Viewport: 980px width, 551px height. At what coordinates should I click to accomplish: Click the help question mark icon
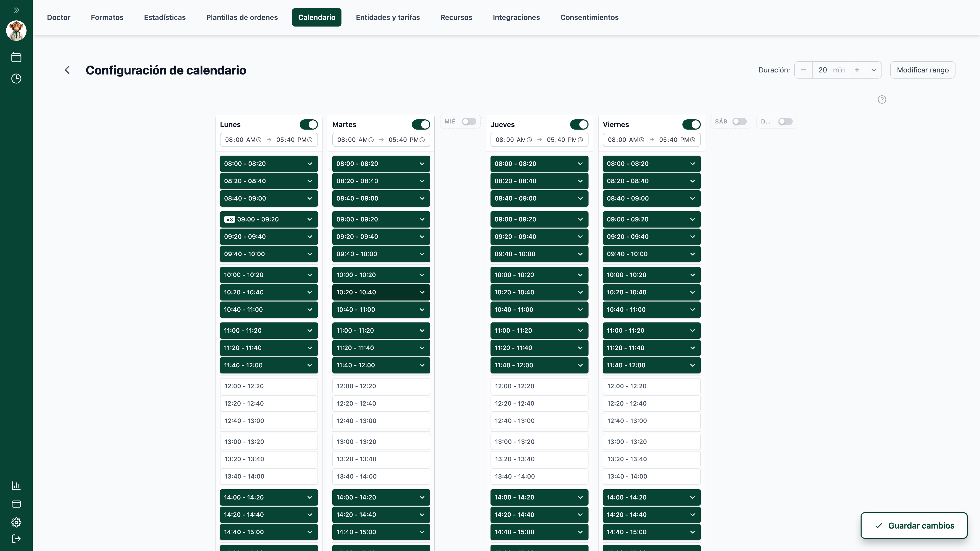pos(882,100)
